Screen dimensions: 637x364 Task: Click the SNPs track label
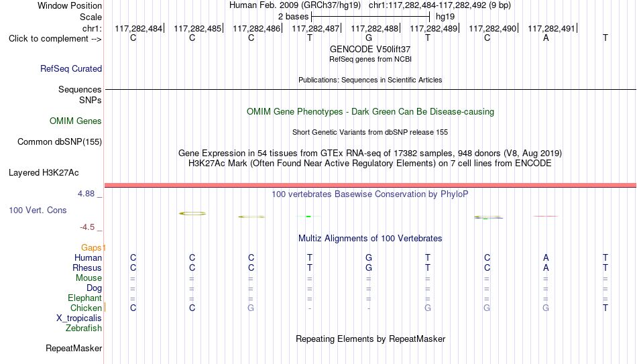[x=91, y=101]
